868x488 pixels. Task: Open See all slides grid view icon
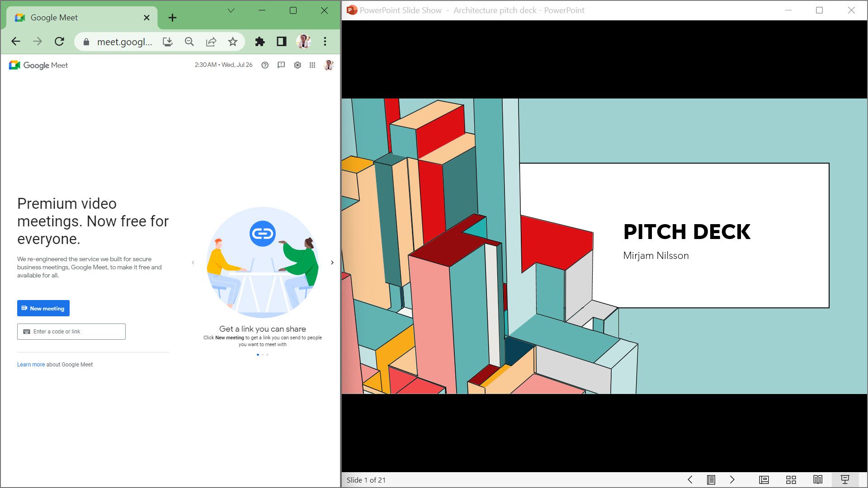click(791, 479)
